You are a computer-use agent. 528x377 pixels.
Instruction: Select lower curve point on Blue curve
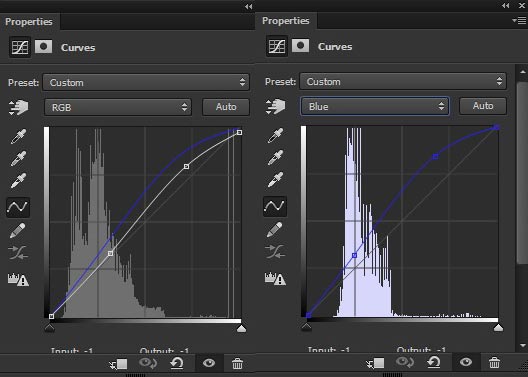[x=354, y=255]
